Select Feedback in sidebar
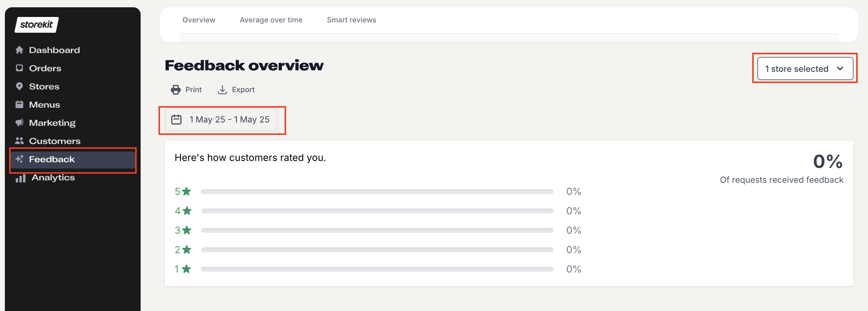This screenshot has width=868, height=311. (x=73, y=159)
